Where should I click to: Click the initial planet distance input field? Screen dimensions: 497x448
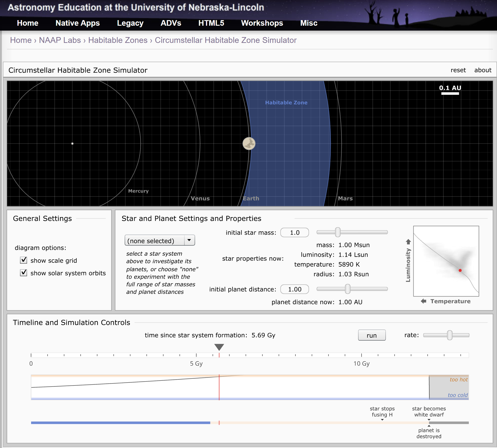click(x=294, y=289)
